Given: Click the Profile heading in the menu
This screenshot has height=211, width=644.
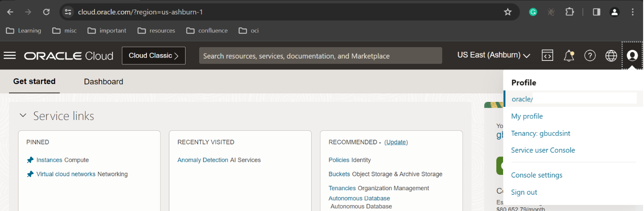Looking at the screenshot, I should (524, 83).
